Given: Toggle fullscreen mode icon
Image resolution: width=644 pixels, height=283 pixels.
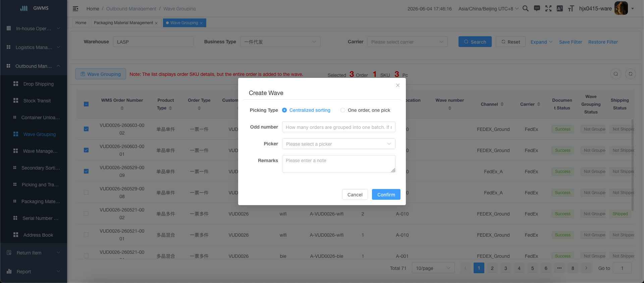Looking at the screenshot, I should click(548, 8).
